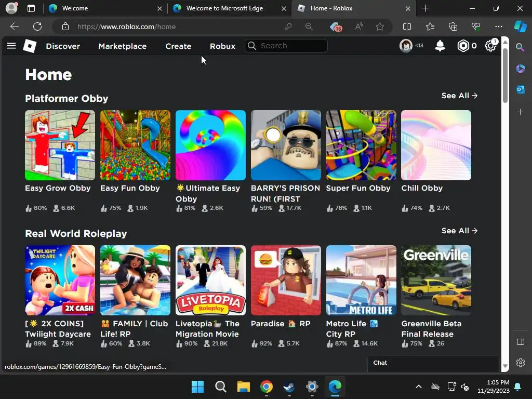Open Edge sidebar settings gear
Screen dimensions: 532x399
click(520, 363)
